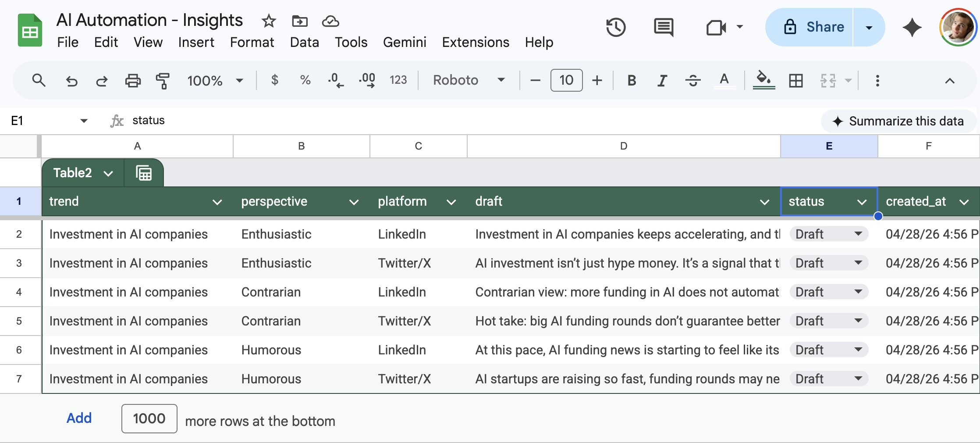Screen dimensions: 980x443
Task: Redo the last action
Action: point(102,81)
